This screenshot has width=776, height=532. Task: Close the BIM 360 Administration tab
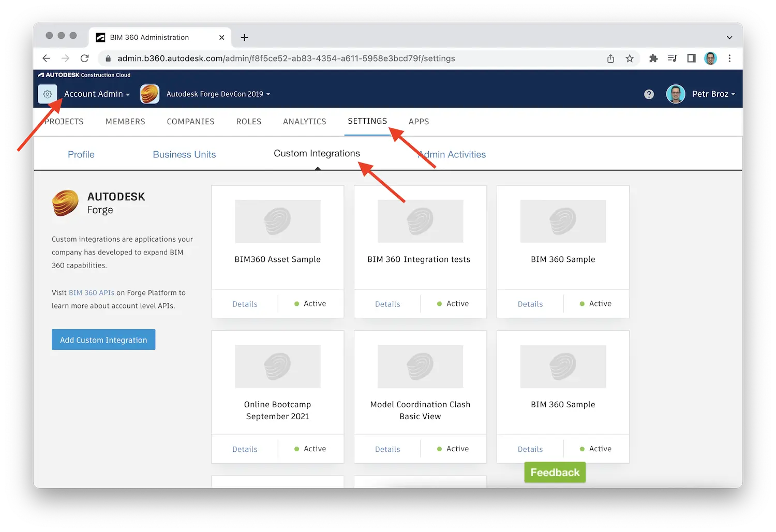[x=221, y=37]
